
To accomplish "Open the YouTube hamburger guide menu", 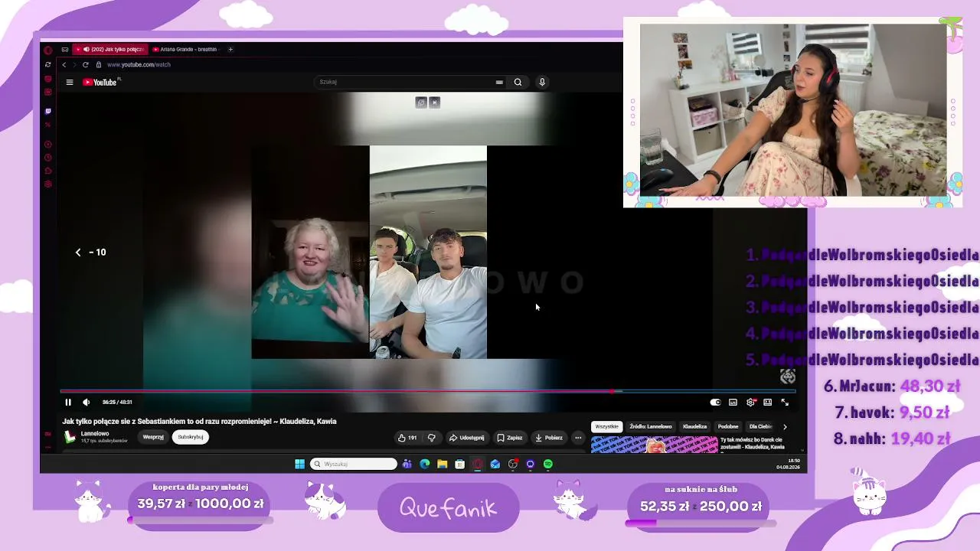I will click(x=70, y=82).
